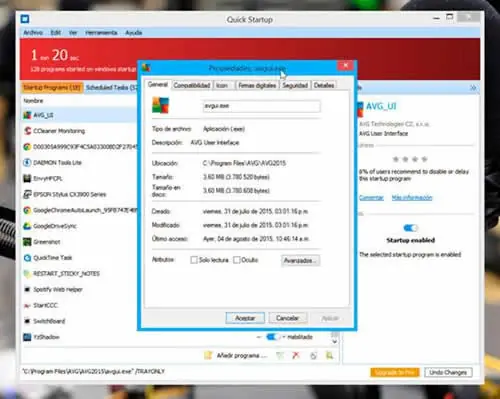Select the AVG_UI icon in the startup list
The image size is (500, 399).
point(27,115)
